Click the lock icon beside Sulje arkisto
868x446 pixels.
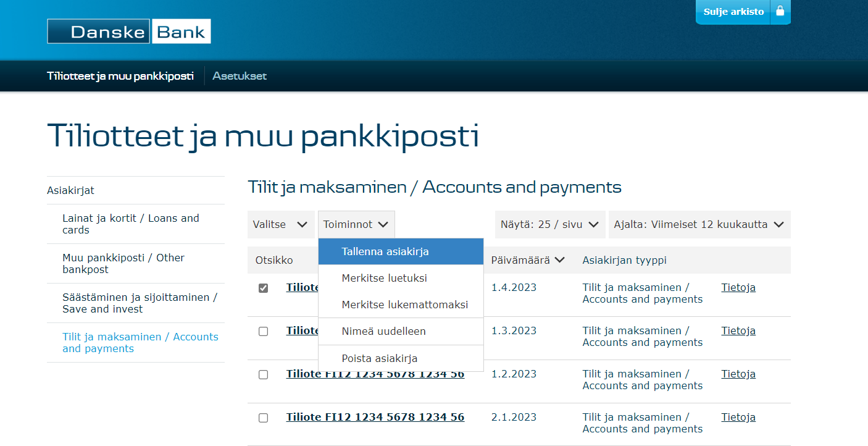(x=780, y=12)
